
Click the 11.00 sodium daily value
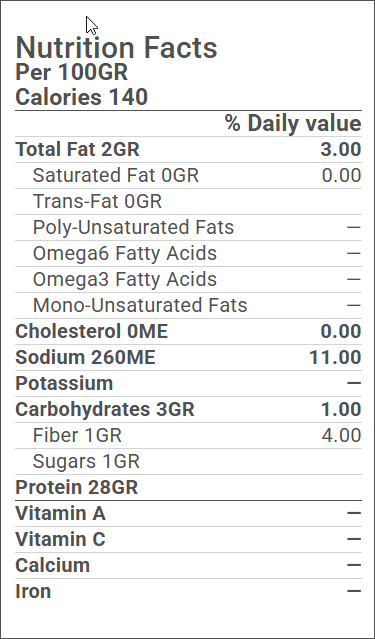(x=335, y=358)
